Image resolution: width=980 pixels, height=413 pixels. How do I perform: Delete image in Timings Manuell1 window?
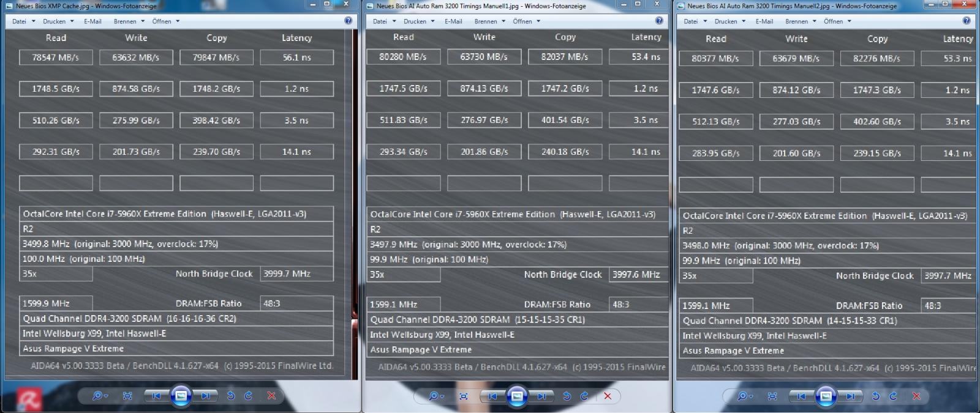608,396
